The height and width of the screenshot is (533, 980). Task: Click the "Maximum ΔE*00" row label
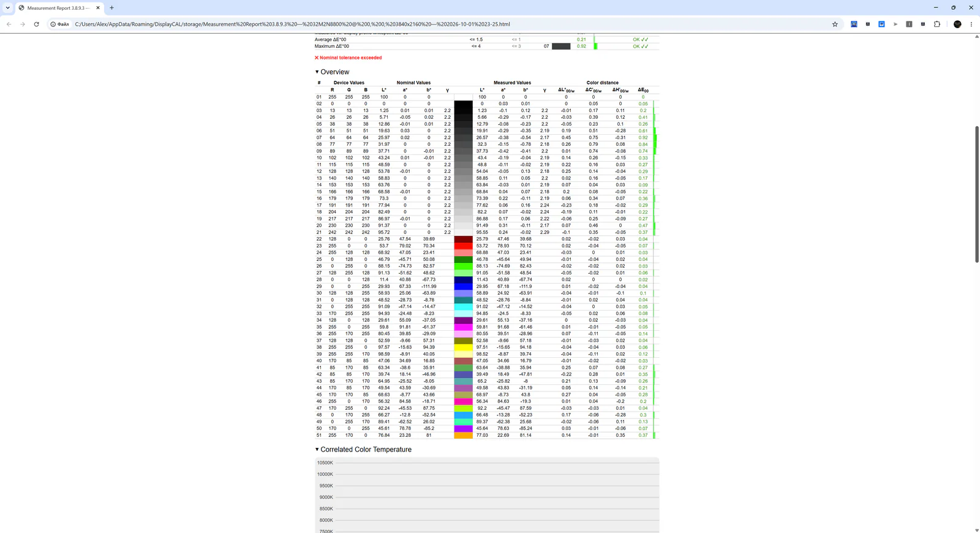click(x=332, y=46)
